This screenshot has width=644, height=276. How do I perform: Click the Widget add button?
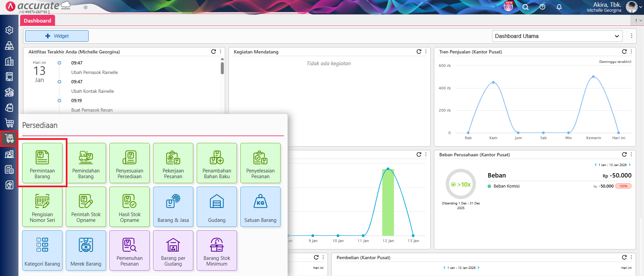[x=57, y=36]
